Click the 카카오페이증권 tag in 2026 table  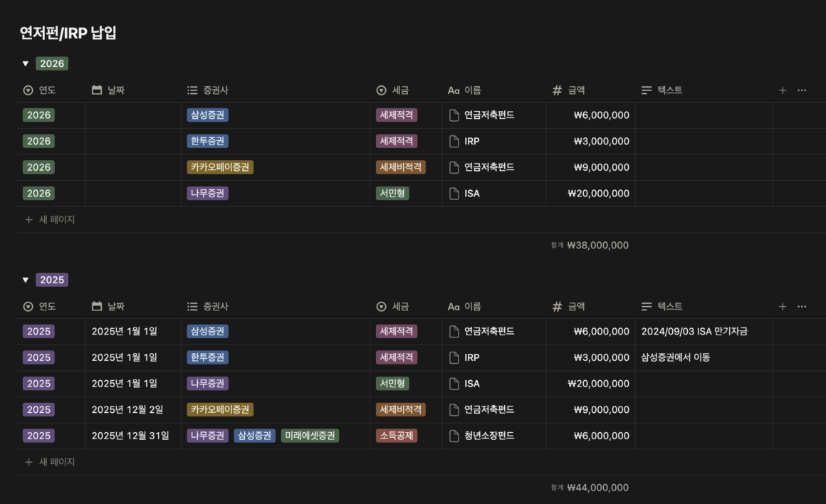[x=220, y=167]
